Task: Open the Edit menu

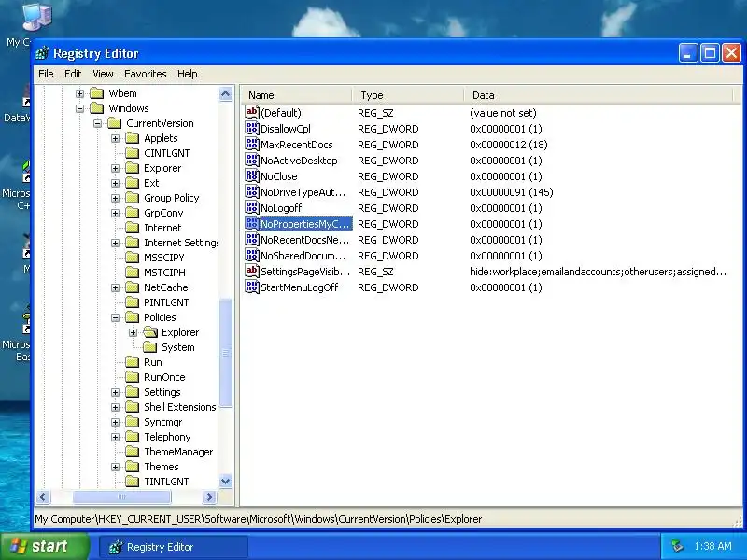Action: coord(73,74)
